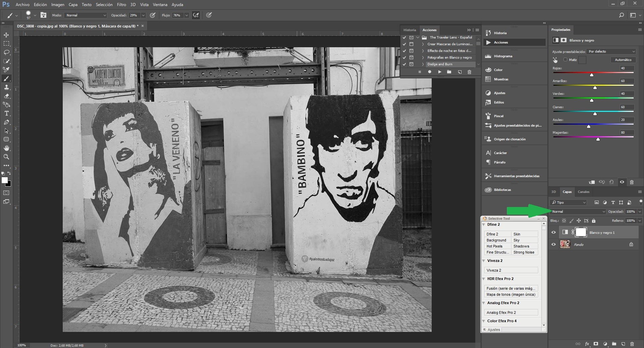Enable airbrush mode in options bar
Image resolution: width=644 pixels, height=348 pixels.
pos(196,15)
